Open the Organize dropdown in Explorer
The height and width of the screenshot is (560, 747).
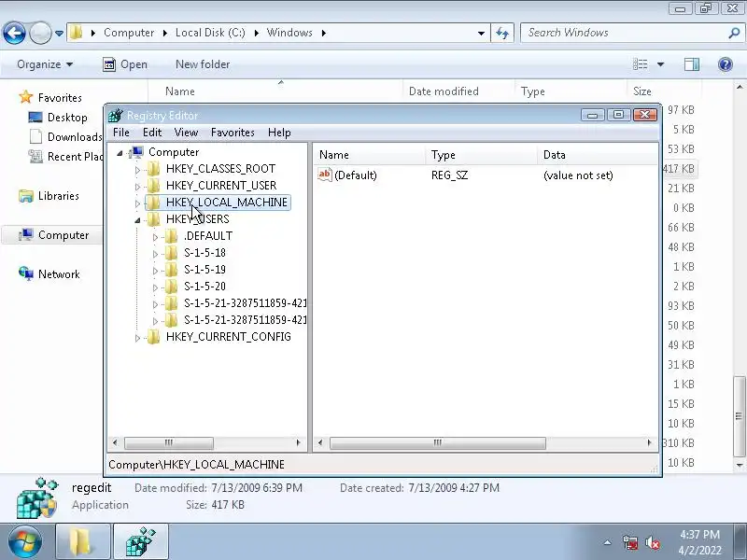(x=45, y=64)
